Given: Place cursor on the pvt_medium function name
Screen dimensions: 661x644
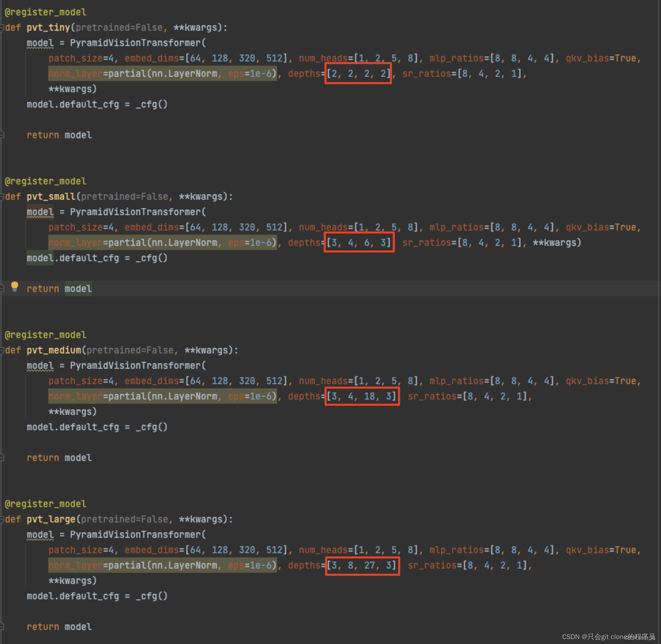Looking at the screenshot, I should [x=54, y=350].
